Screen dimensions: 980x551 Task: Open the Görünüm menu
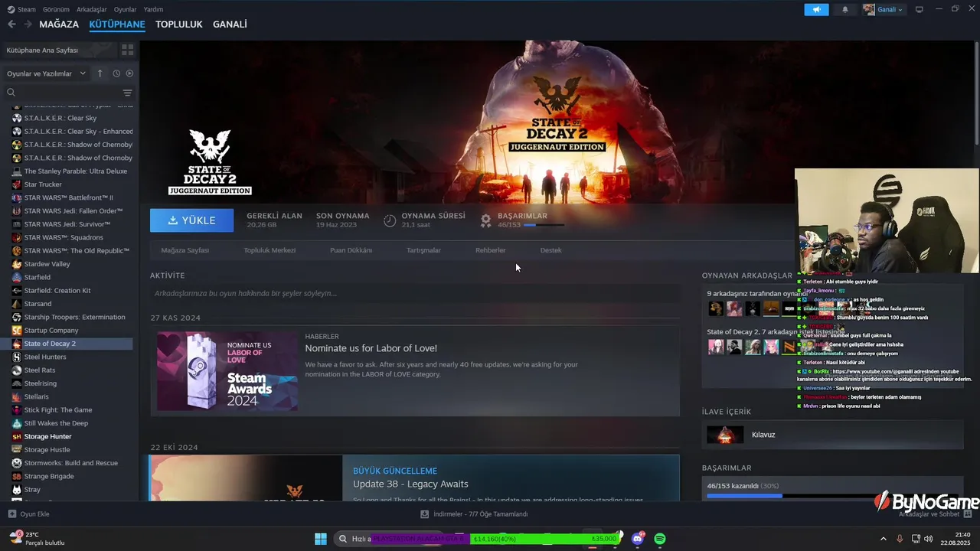56,9
